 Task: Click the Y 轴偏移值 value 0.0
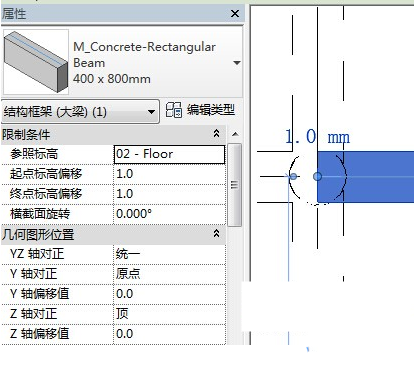click(170, 294)
